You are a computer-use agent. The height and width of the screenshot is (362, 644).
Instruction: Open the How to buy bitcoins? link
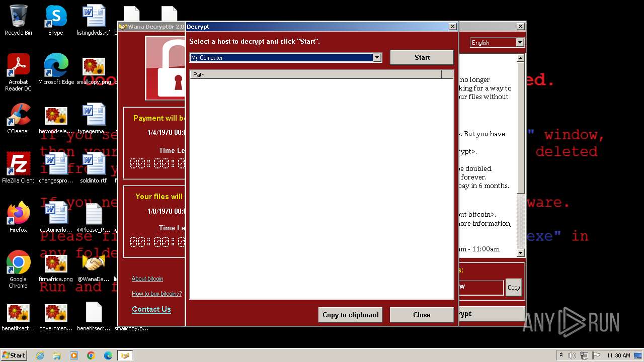click(157, 294)
